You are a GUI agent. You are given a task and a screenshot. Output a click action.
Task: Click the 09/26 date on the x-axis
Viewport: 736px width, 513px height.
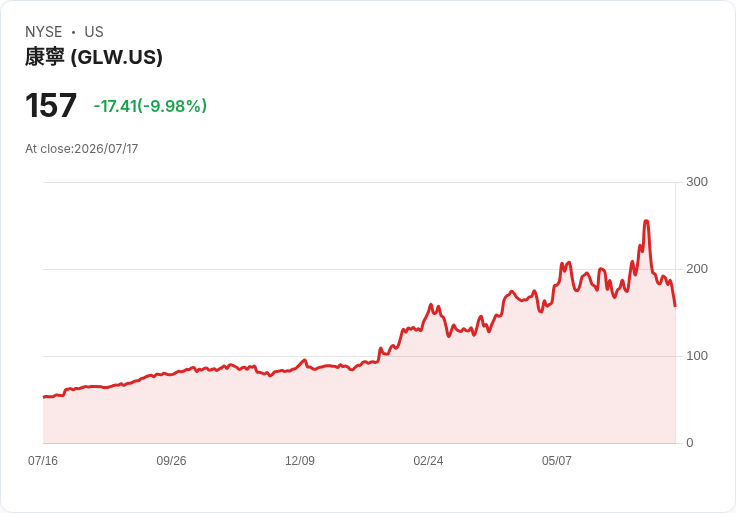pyautogui.click(x=171, y=460)
